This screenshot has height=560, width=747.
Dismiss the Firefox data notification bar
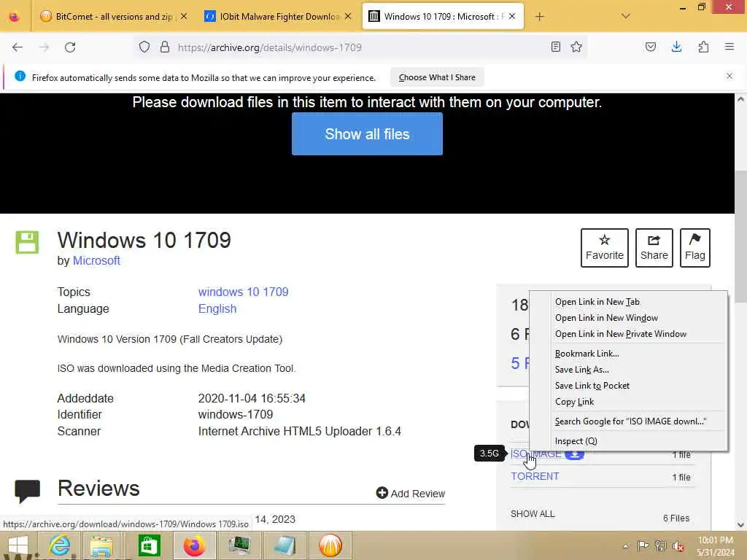(729, 76)
